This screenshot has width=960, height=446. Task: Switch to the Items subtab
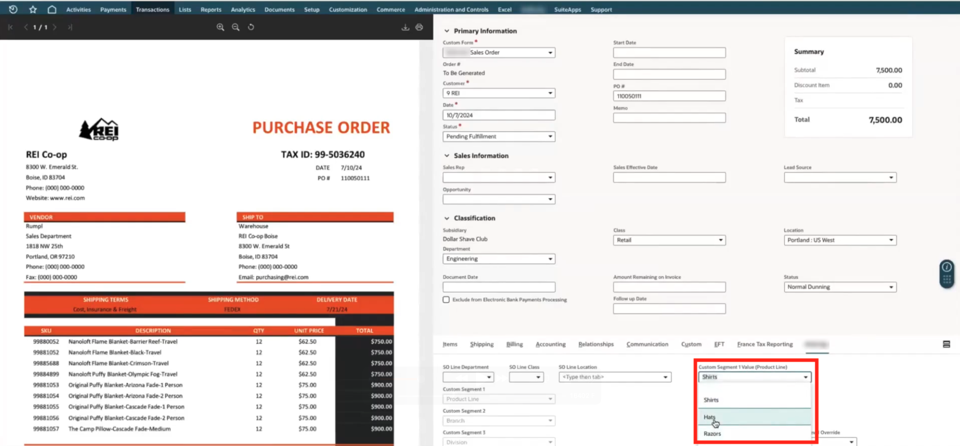click(x=450, y=344)
